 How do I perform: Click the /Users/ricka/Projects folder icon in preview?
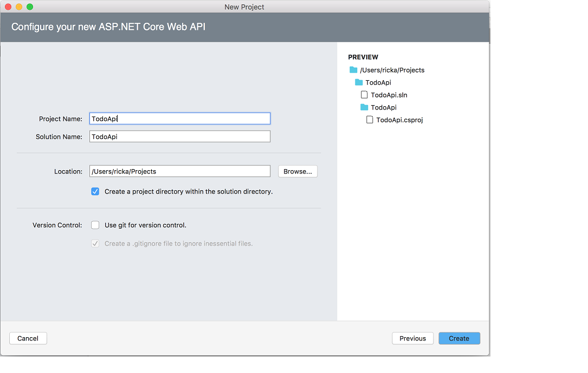353,70
